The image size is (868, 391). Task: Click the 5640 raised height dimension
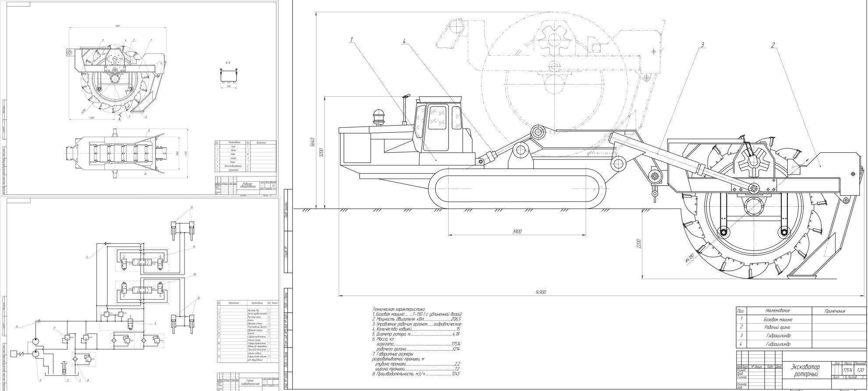point(312,142)
